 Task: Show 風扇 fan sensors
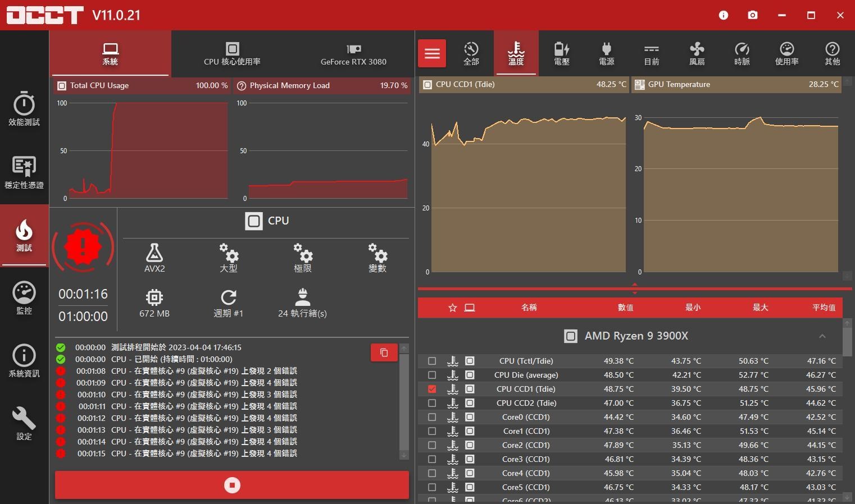(697, 53)
